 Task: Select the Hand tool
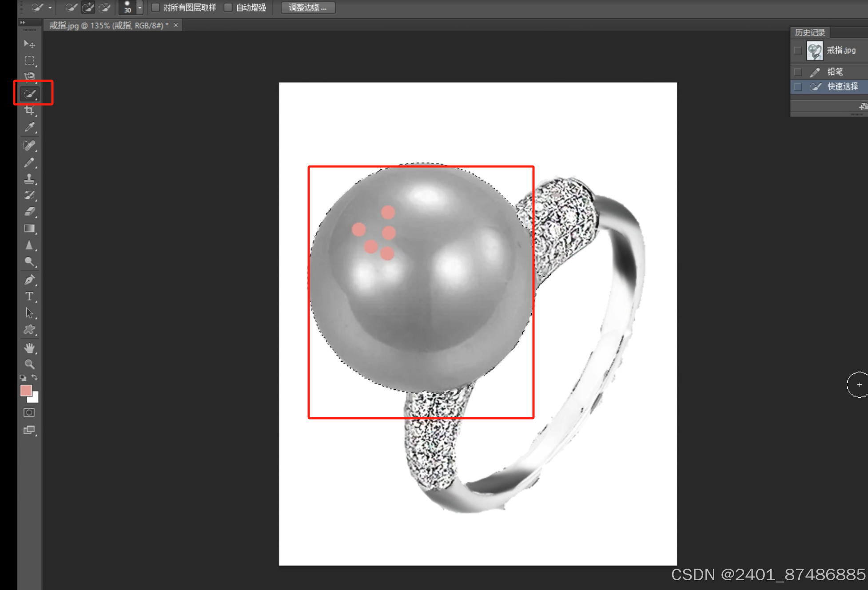click(29, 348)
